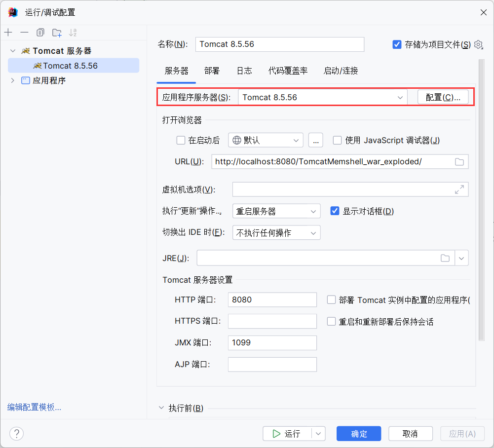This screenshot has height=448, width=494.
Task: Open the 不执行任何操作 dropdown
Action: pos(276,233)
